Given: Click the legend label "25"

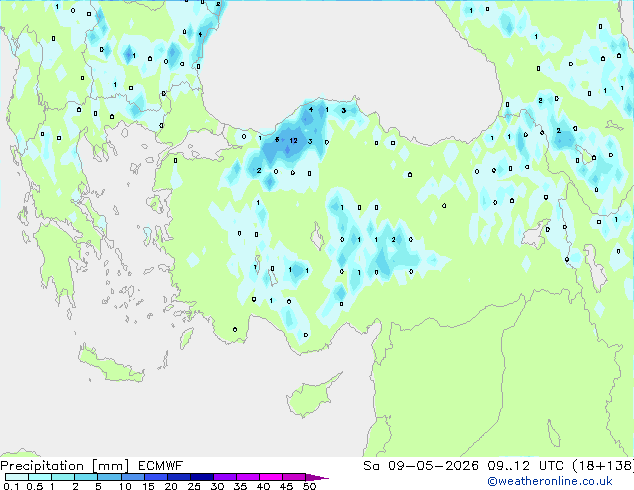Looking at the screenshot, I should point(194,486).
